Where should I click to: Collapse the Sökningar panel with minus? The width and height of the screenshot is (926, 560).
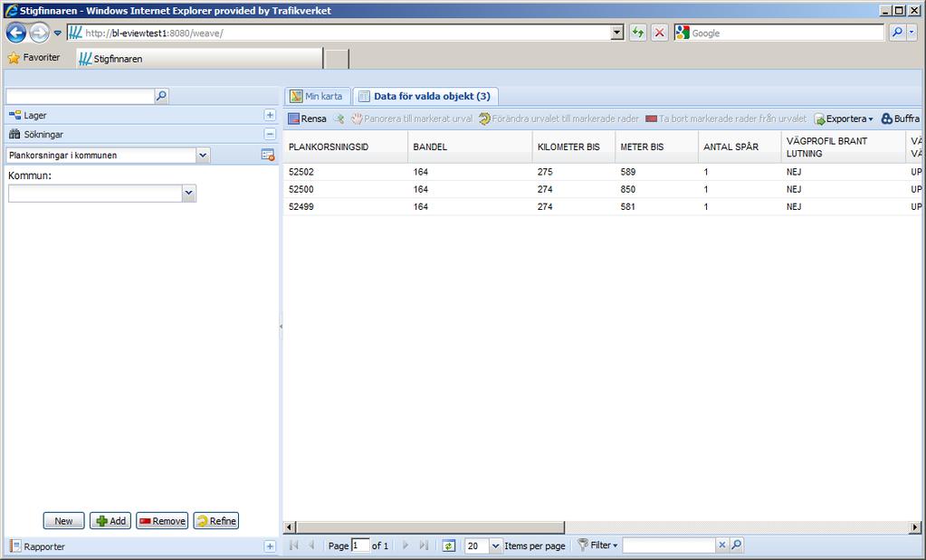click(x=270, y=134)
